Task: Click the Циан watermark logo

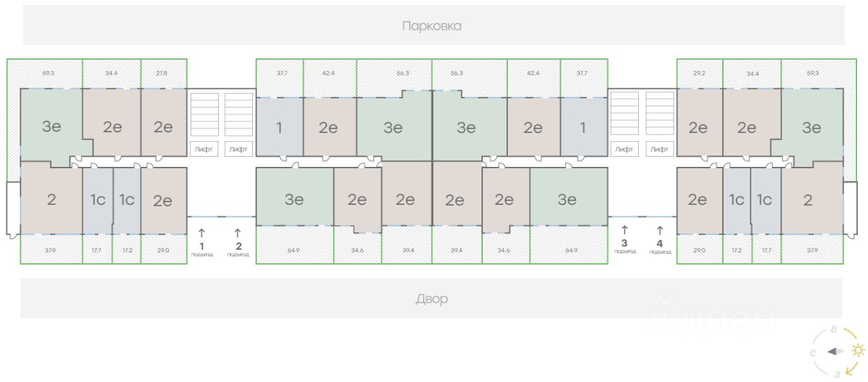Action: tap(711, 316)
